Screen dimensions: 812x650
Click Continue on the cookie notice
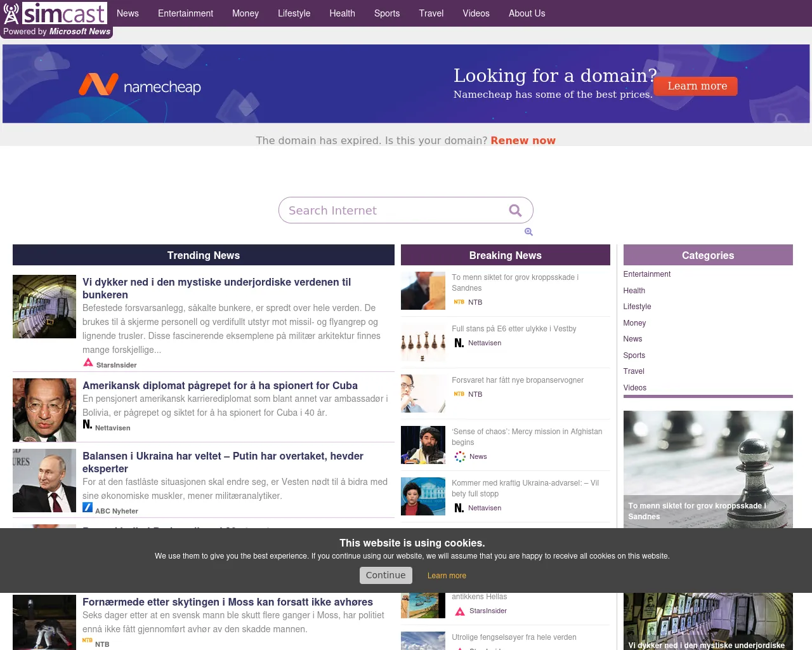click(x=386, y=575)
